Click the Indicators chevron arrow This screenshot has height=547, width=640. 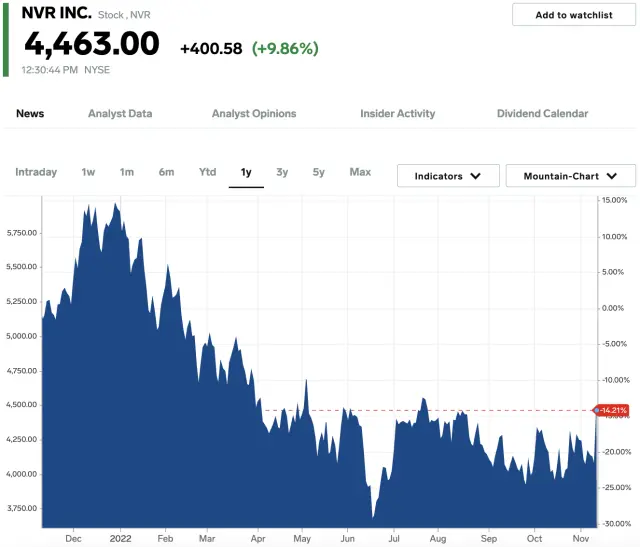point(477,176)
